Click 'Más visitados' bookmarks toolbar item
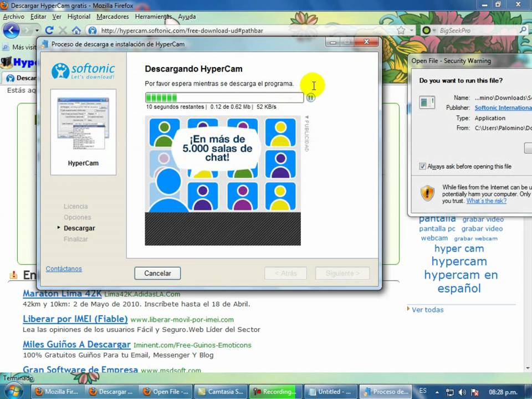Screen dimensions: 532x399 [21, 47]
